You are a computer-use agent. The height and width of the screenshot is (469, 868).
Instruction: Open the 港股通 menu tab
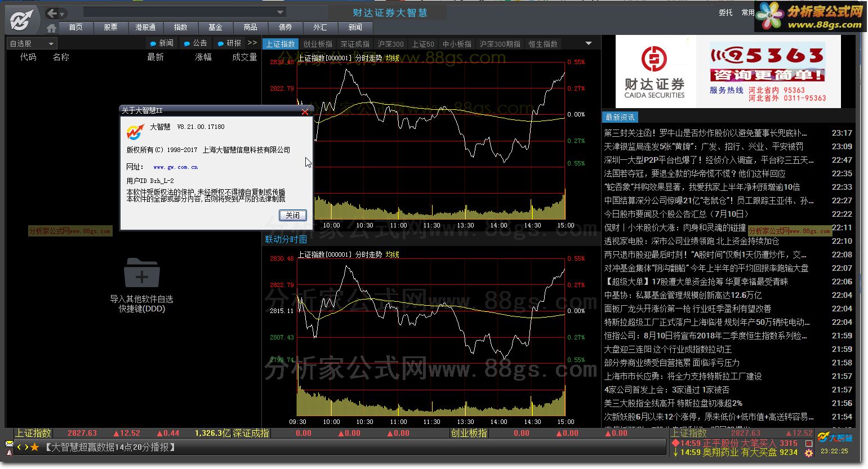(x=145, y=27)
